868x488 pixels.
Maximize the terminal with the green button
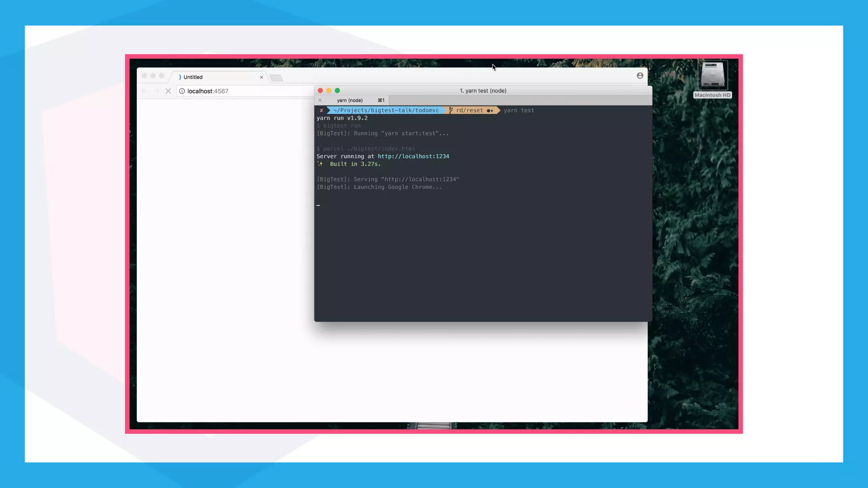[337, 91]
